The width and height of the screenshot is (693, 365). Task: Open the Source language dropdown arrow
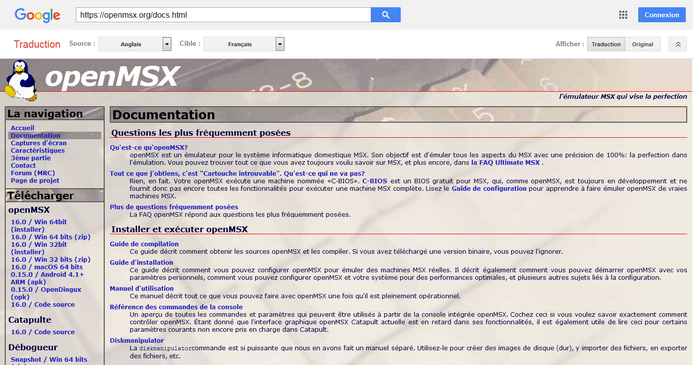pyautogui.click(x=167, y=44)
